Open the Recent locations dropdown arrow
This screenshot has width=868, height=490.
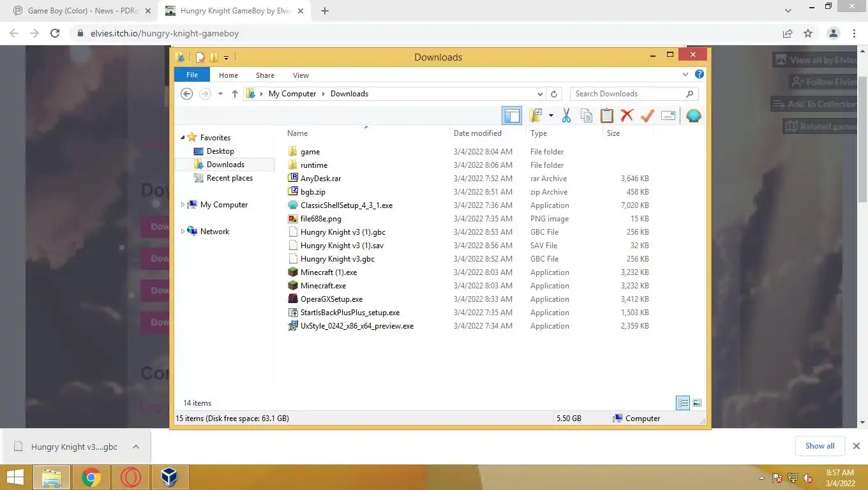(x=220, y=94)
